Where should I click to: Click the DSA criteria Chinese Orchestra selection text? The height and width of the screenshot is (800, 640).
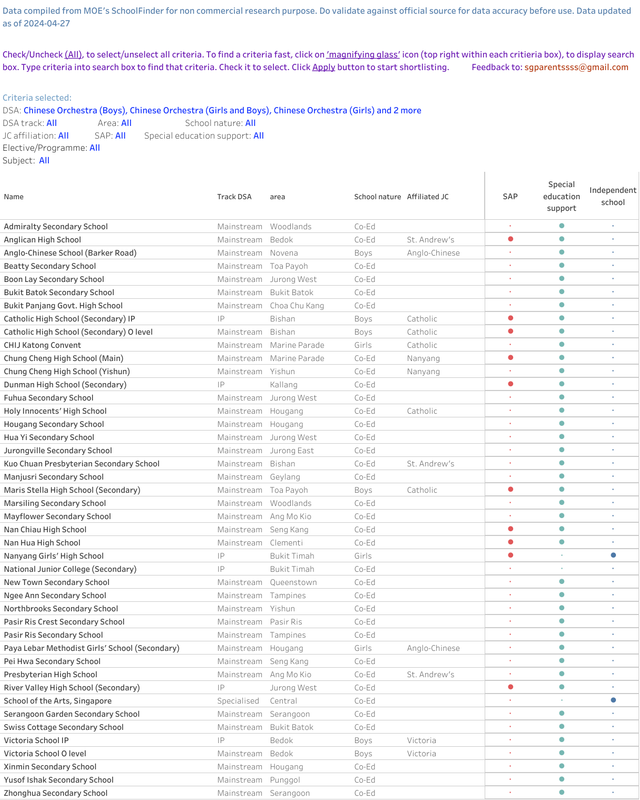[x=222, y=110]
